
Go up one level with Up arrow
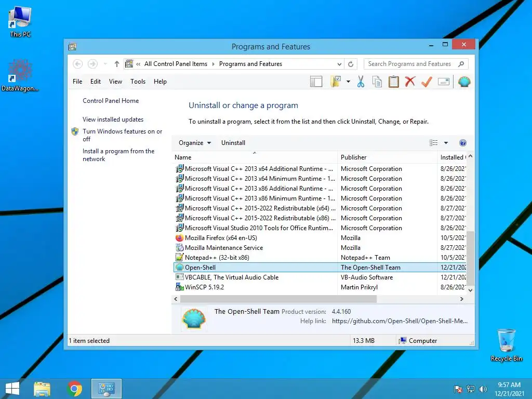(x=117, y=64)
